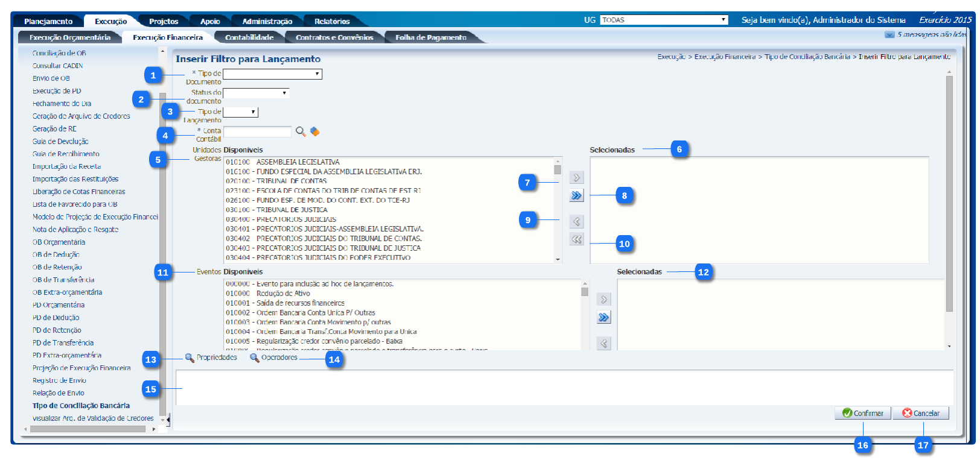980x460 pixels.
Task: Open the Tipo de Lançamento dropdown
Action: (241, 112)
